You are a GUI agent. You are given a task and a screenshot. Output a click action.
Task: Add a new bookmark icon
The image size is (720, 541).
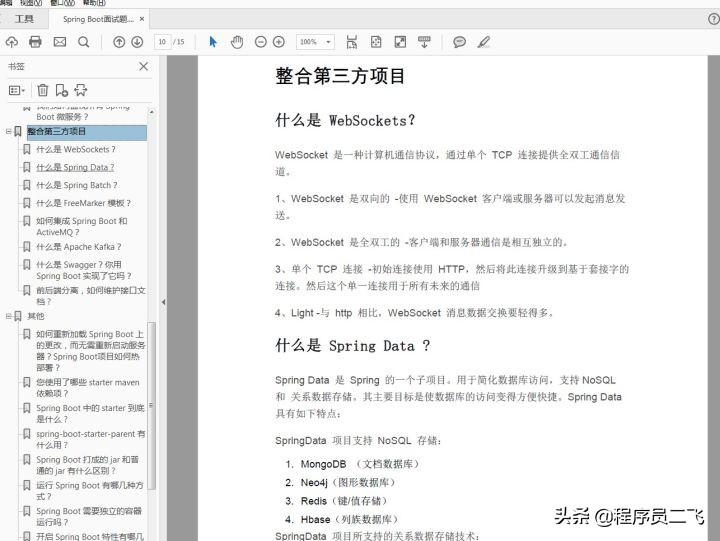[x=62, y=90]
